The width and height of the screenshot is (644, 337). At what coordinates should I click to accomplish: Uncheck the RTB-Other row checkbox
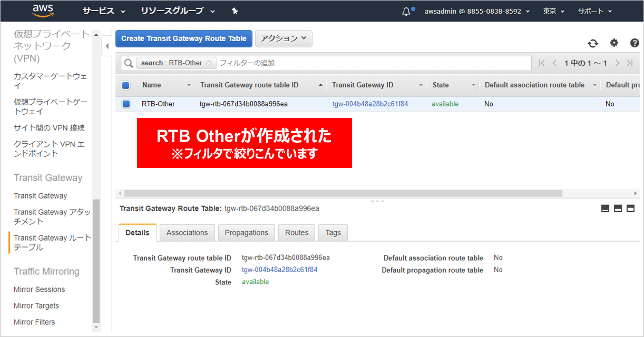pyautogui.click(x=126, y=104)
